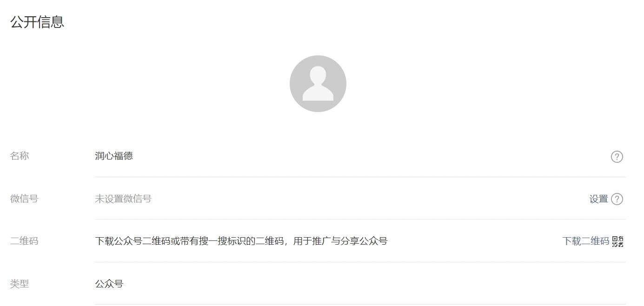The image size is (644, 306).
Task: Click the 公开信息 section heading
Action: point(37,22)
